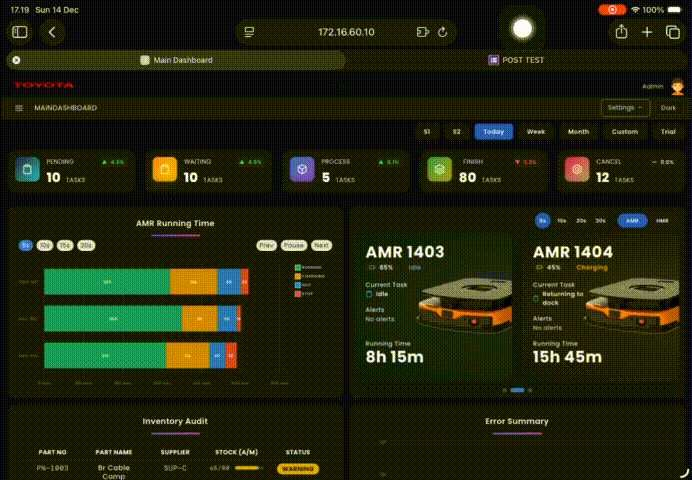This screenshot has height=480, width=692.
Task: Select the Week time range tab
Action: click(536, 132)
